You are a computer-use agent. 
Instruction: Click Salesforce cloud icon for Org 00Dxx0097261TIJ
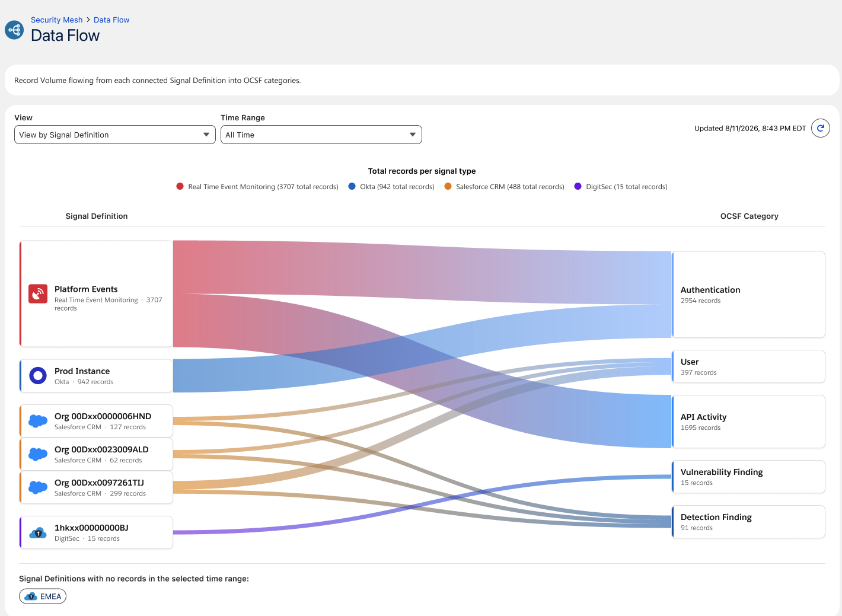pos(38,487)
